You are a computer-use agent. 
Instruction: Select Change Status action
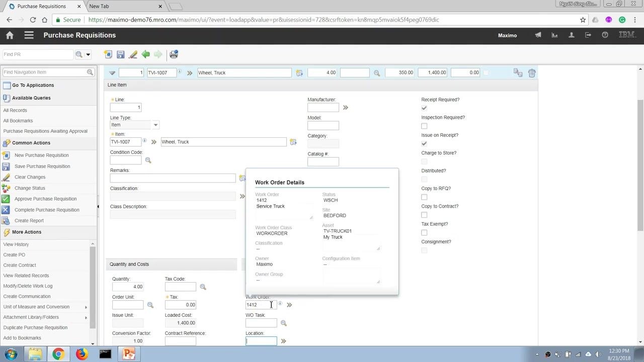tap(30, 188)
